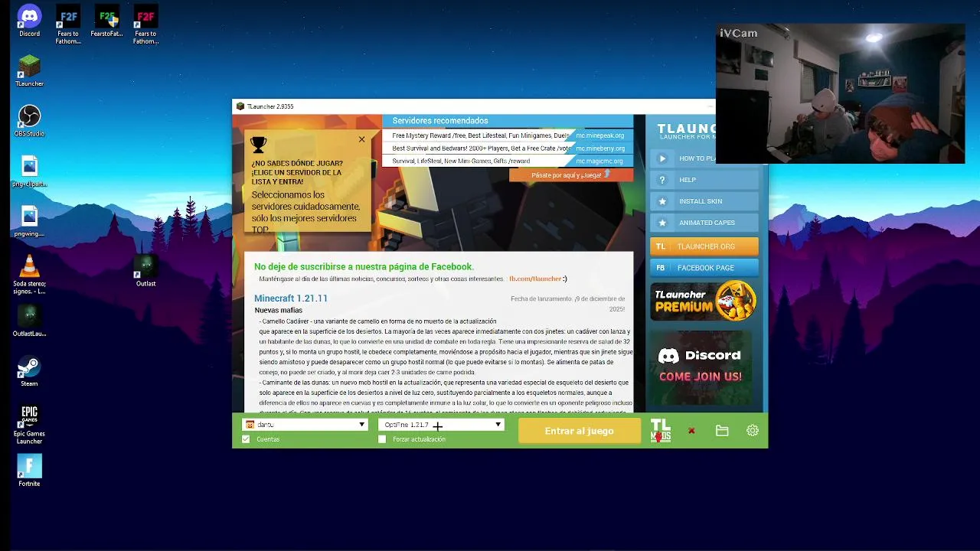Open the TLauncher PREMIUM banner
The image size is (980, 551).
point(704,301)
